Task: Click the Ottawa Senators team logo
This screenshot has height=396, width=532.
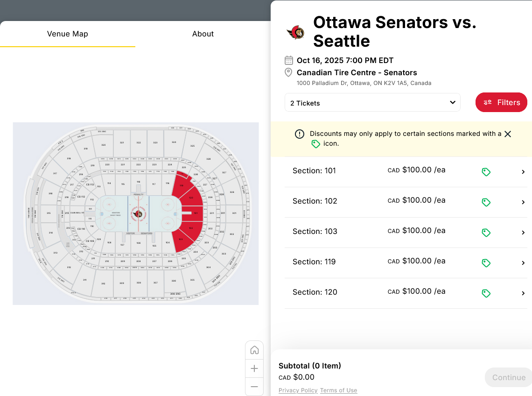Action: (295, 32)
